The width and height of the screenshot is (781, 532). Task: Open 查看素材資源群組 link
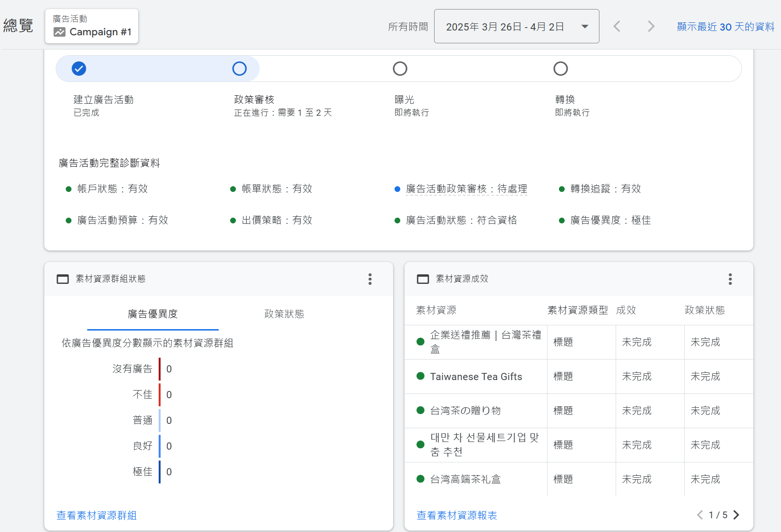97,515
